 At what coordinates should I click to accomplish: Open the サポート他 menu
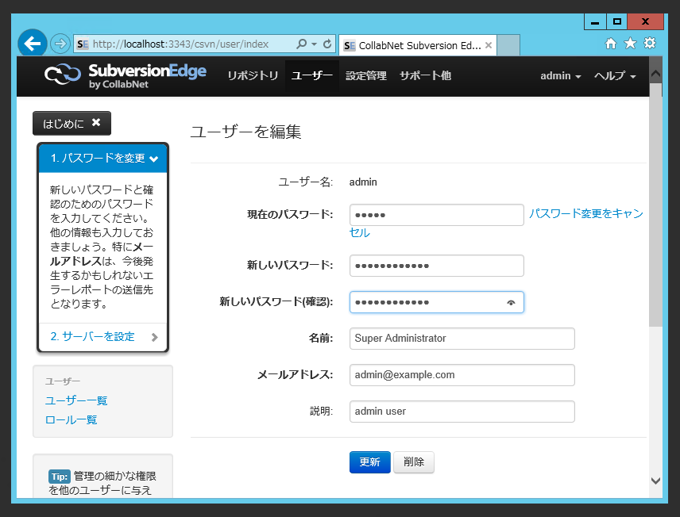click(425, 75)
